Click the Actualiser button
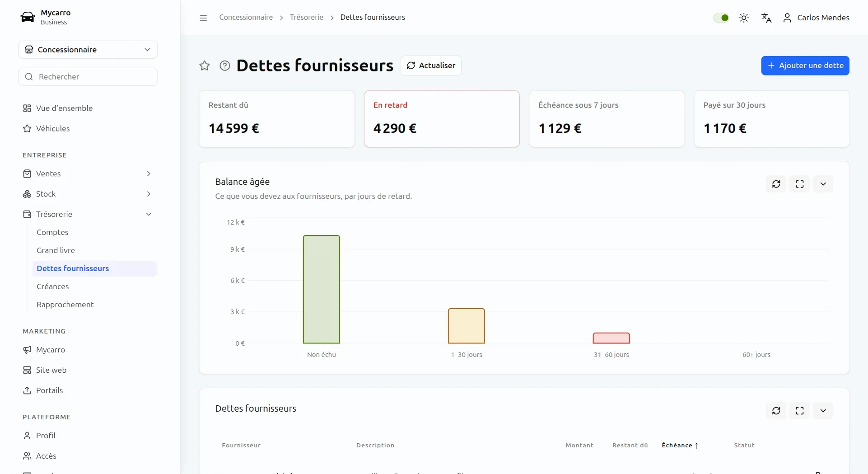 click(431, 66)
